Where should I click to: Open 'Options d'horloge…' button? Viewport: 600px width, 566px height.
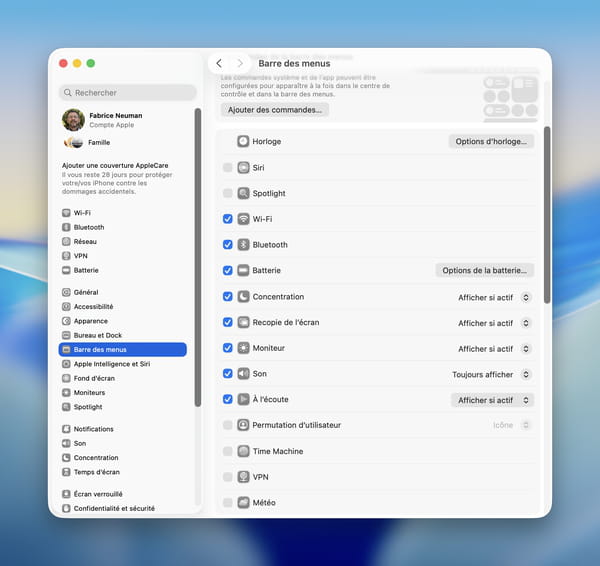click(x=490, y=142)
